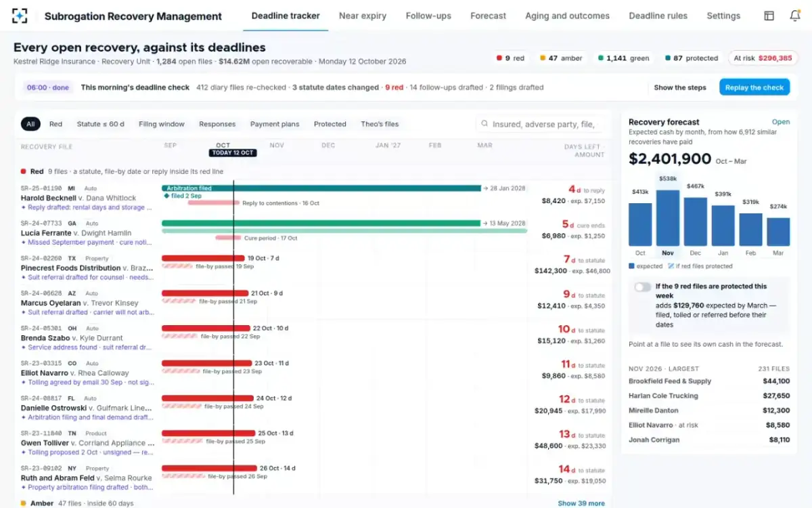Open the Deadline rules tab
The image size is (812, 508).
click(658, 16)
